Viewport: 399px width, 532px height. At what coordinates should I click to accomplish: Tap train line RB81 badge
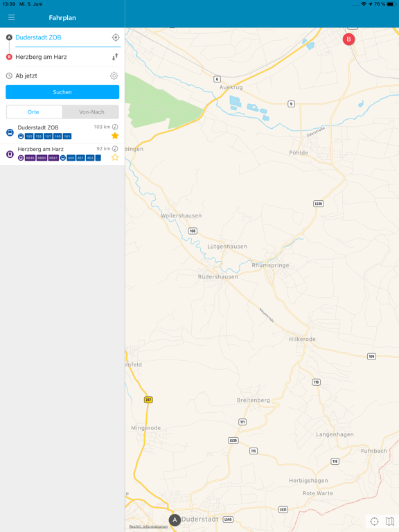(53, 158)
